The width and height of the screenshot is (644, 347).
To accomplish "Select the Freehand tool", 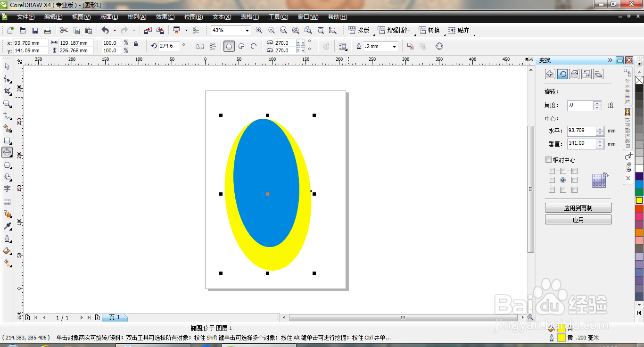I will coord(7,116).
